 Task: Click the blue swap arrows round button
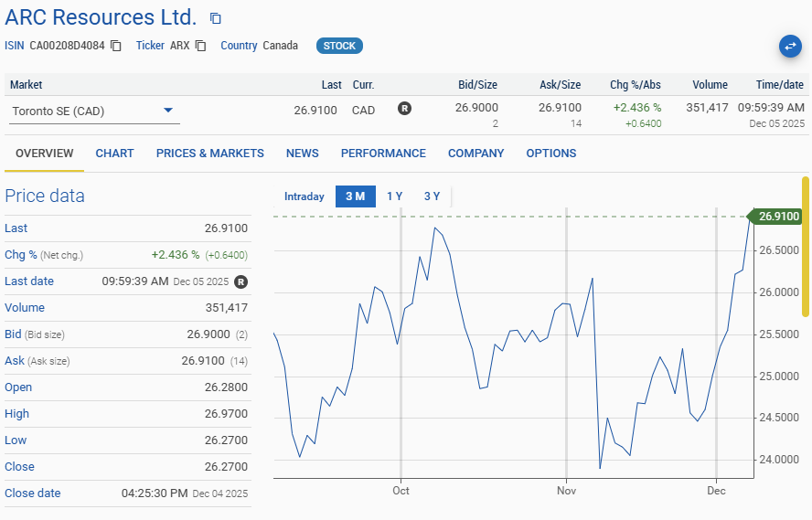pyautogui.click(x=790, y=46)
